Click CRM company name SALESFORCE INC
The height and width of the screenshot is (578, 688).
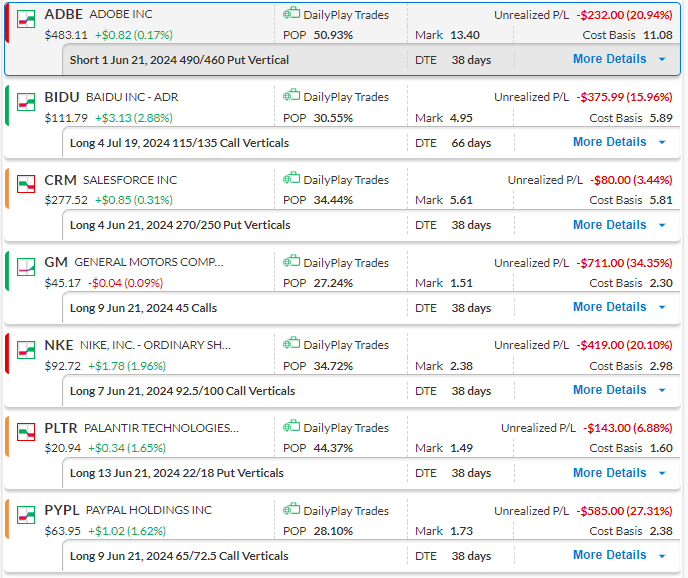(130, 180)
